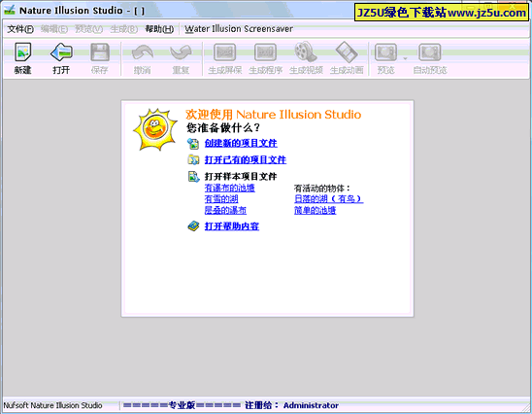Open the 文件(F) menu
Viewport: 532px width, 414px height.
coord(20,29)
